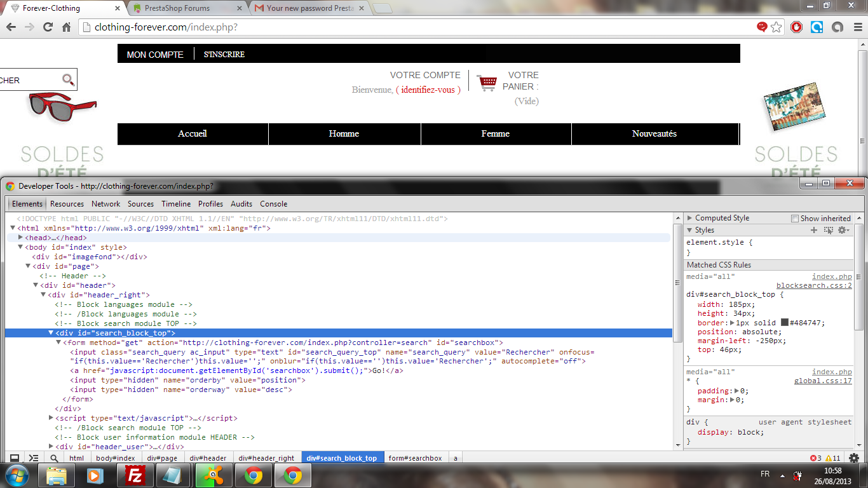868x488 pixels.
Task: Collapse the div id=search_block_top node
Action: 51,333
